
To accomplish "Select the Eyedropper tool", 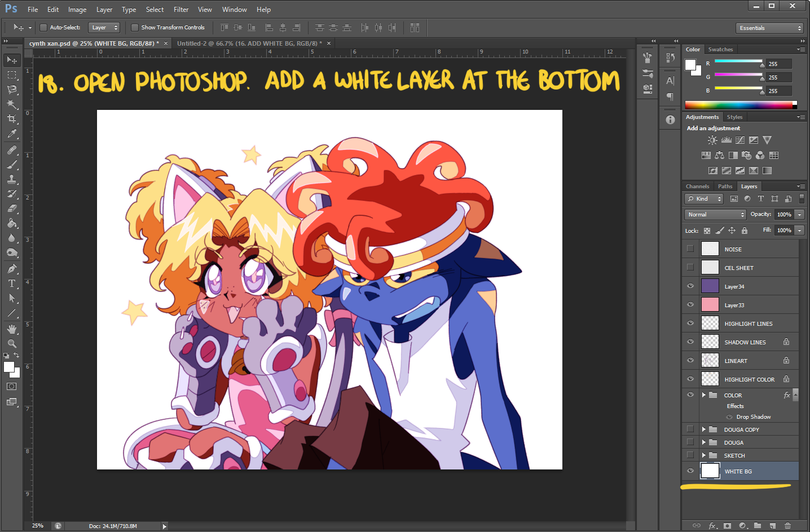I will point(12,134).
